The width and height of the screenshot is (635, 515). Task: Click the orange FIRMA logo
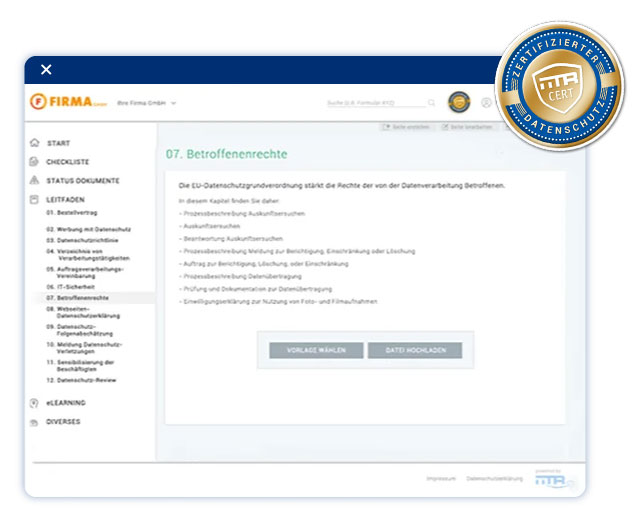tap(68, 101)
